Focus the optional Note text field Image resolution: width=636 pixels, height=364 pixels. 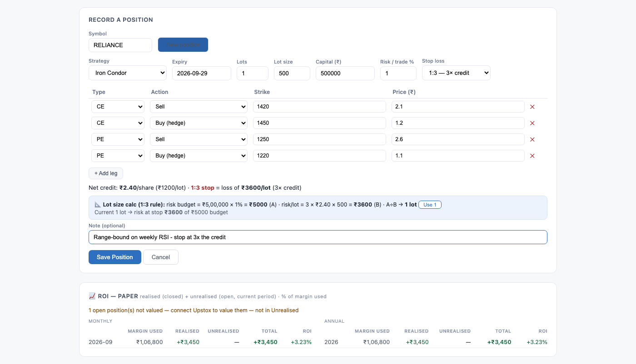318,237
